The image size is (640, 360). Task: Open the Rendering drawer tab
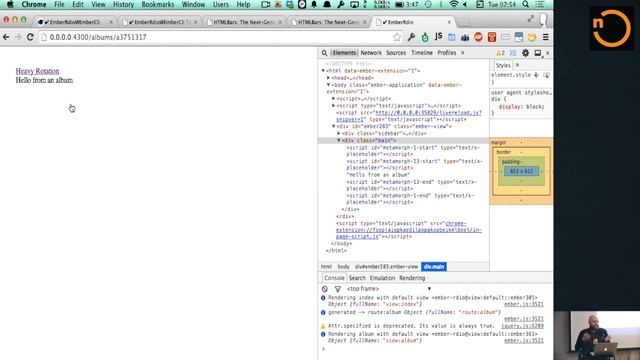[412, 278]
